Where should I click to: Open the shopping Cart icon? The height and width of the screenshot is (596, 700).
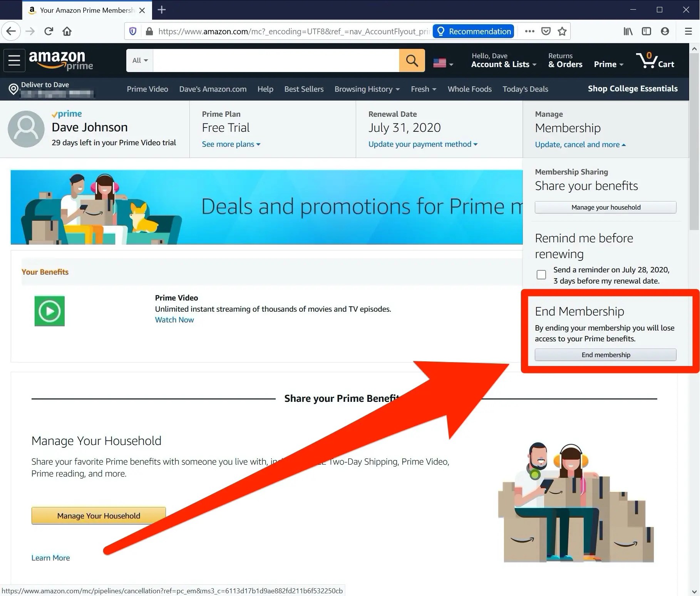[655, 60]
